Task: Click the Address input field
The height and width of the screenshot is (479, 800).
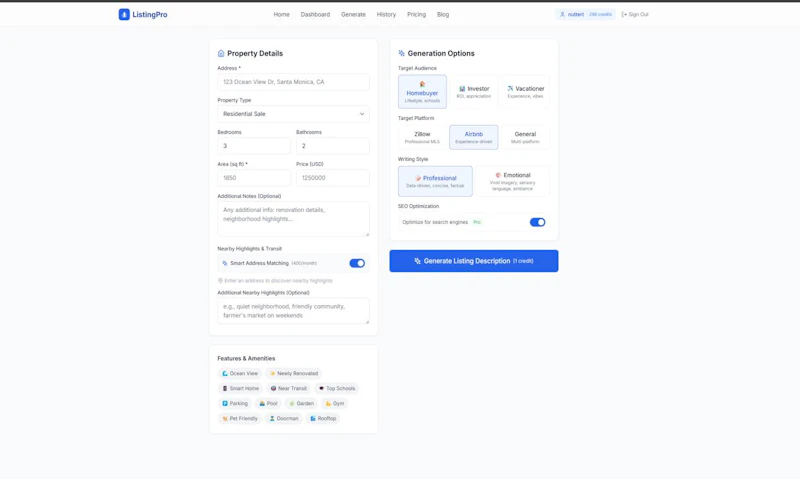Action: 293,82
